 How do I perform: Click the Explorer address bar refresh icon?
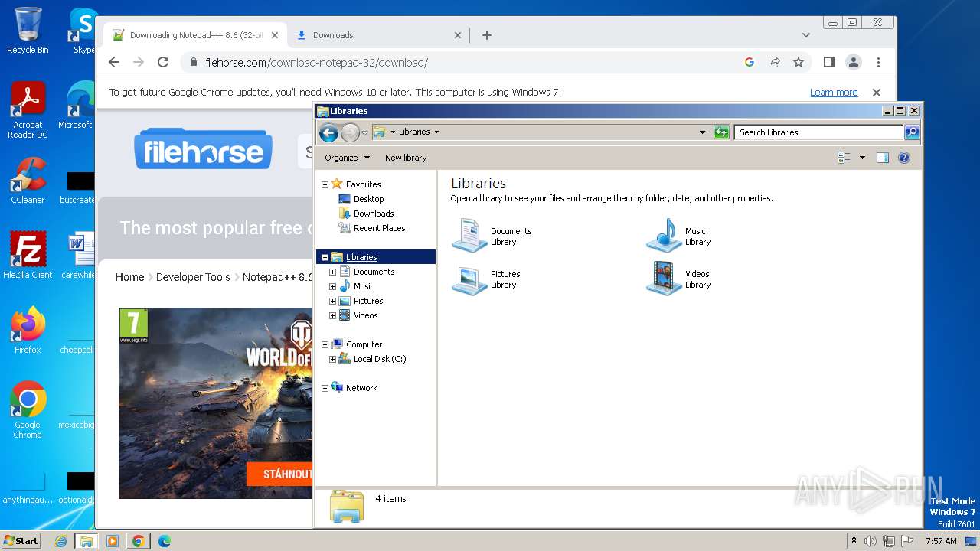coord(720,132)
